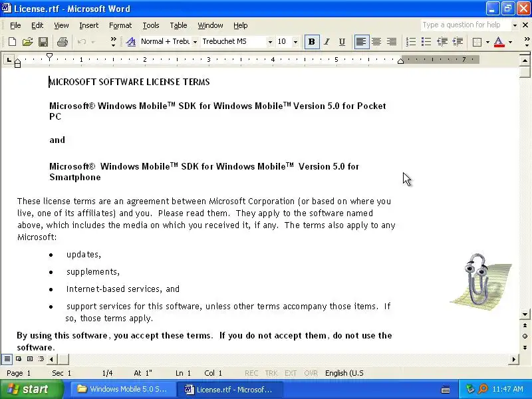
Task: Toggle Bold formatting
Action: coord(311,42)
